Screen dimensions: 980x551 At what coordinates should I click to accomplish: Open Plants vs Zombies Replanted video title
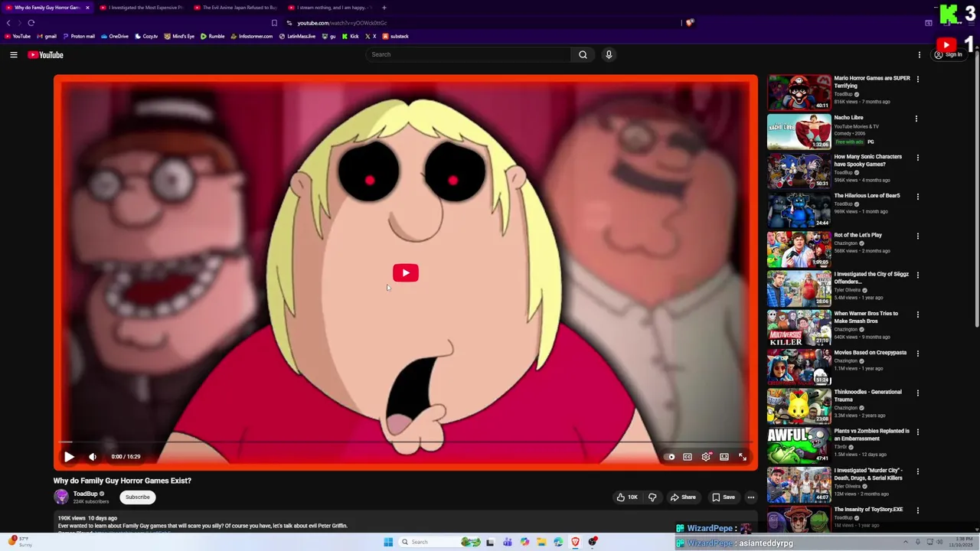871,435
